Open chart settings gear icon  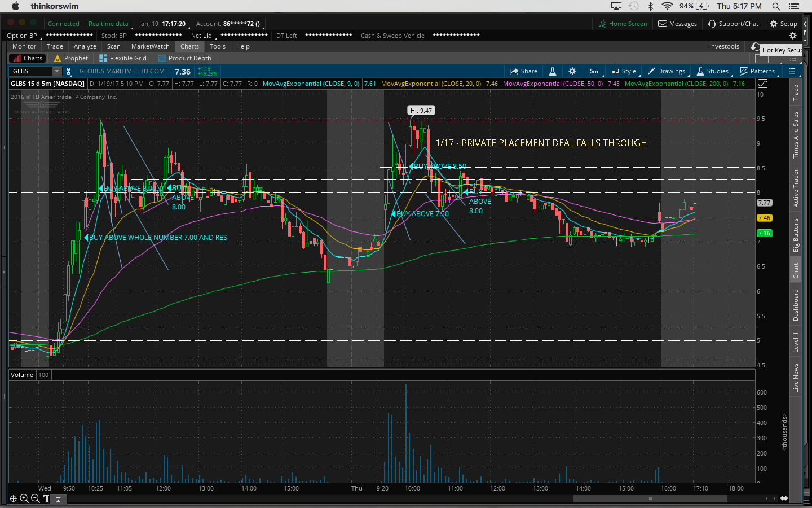[572, 71]
